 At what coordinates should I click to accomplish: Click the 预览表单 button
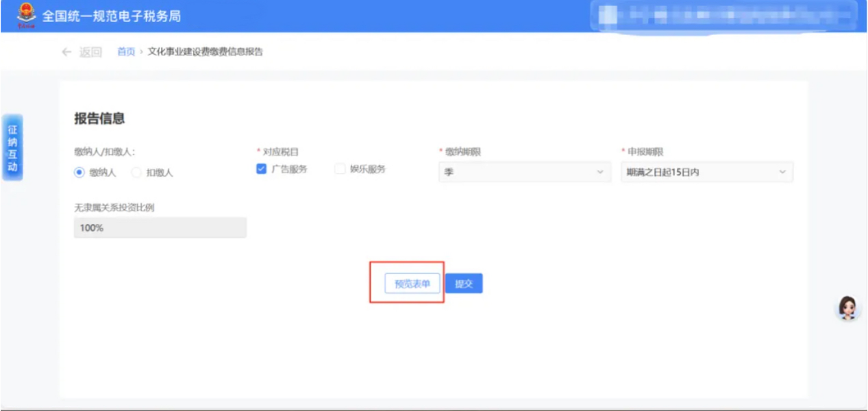click(412, 284)
